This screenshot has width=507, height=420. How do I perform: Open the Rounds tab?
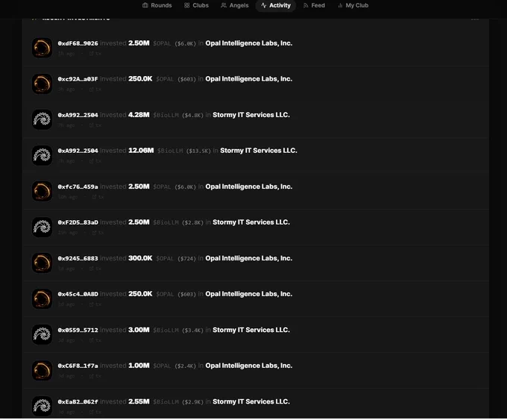click(157, 5)
